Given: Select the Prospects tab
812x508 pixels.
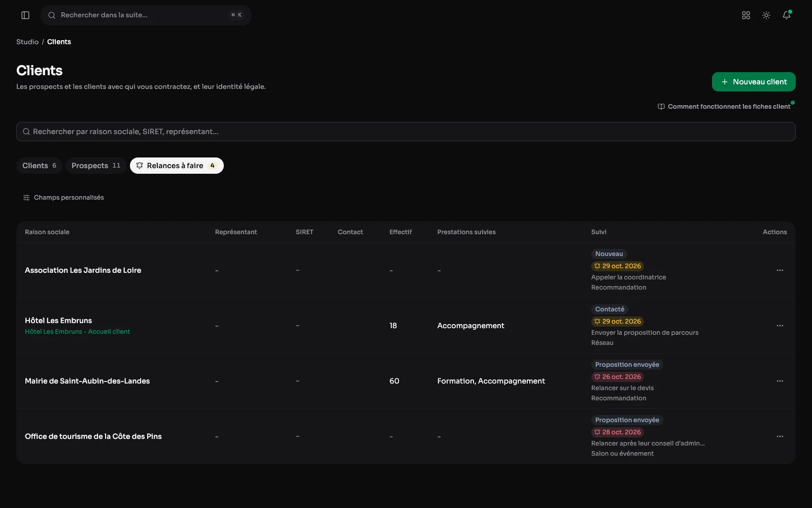Looking at the screenshot, I should (96, 166).
